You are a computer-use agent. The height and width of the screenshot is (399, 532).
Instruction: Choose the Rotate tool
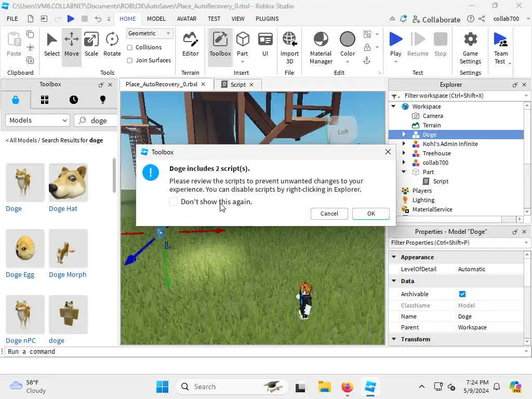(112, 45)
